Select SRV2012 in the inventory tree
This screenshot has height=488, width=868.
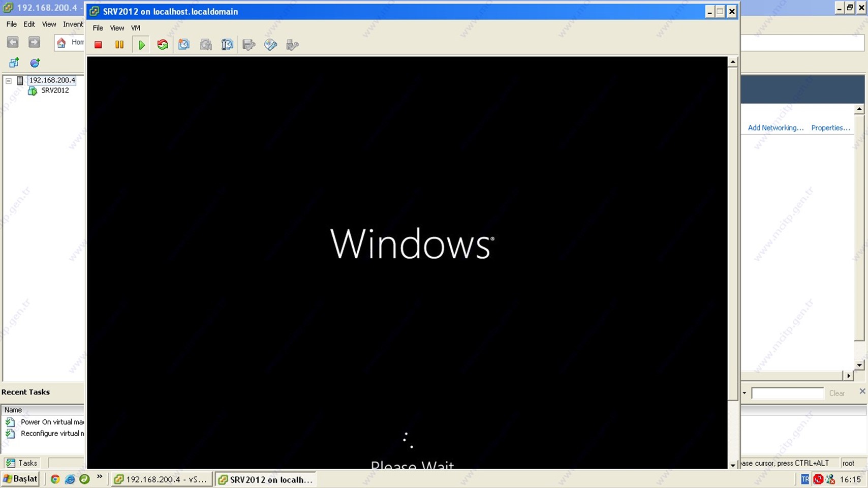[x=55, y=90]
